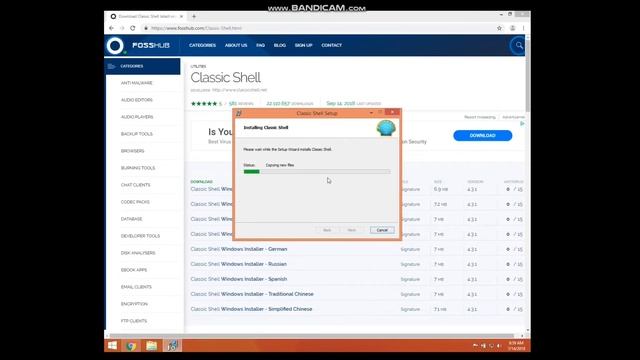Click the installer icon in the taskbar
This screenshot has height=360, width=640.
[x=172, y=346]
